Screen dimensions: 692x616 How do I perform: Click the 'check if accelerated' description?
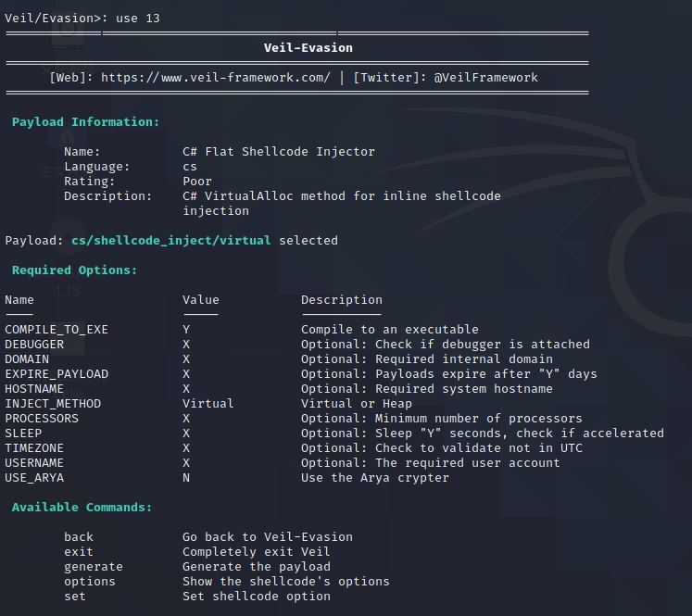[x=590, y=434]
